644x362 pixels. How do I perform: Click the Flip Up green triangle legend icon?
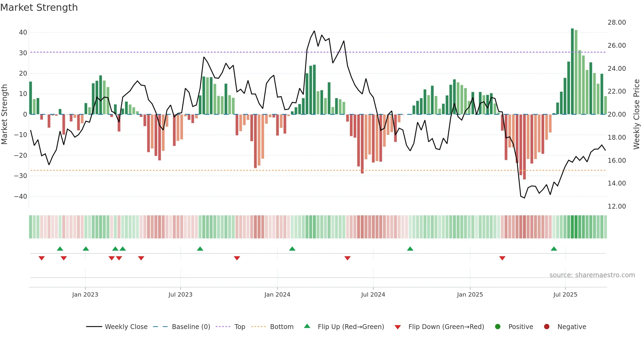coord(307,326)
